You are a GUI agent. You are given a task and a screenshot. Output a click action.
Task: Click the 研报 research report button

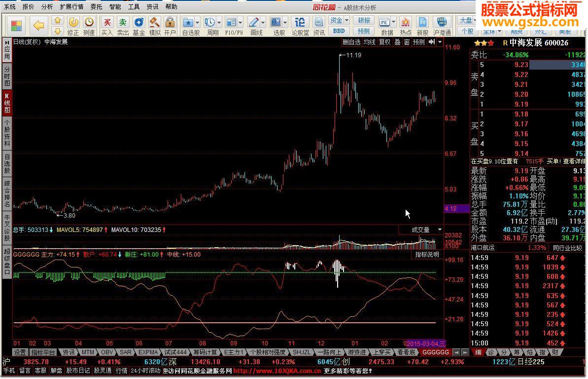click(x=364, y=20)
